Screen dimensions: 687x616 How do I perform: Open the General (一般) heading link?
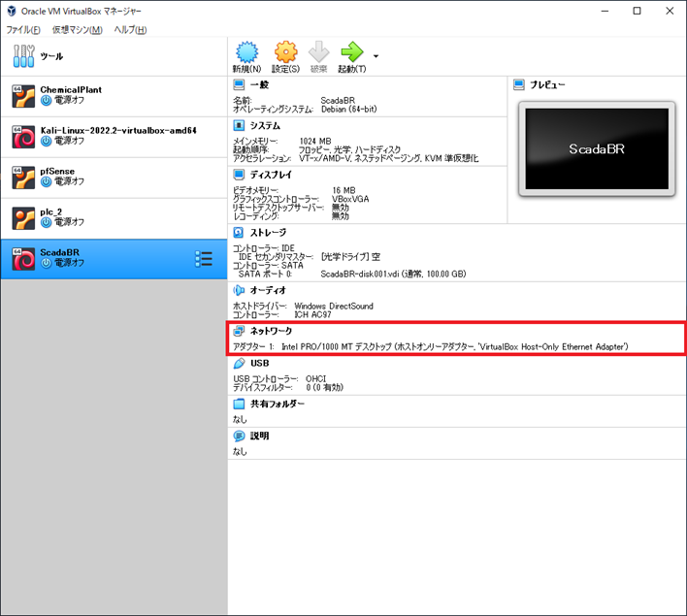pyautogui.click(x=259, y=84)
